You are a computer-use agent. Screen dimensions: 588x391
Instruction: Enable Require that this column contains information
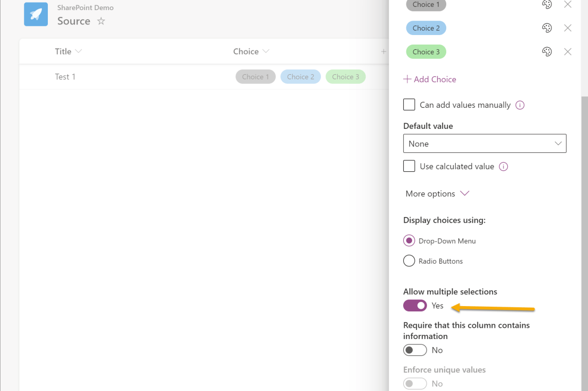415,350
